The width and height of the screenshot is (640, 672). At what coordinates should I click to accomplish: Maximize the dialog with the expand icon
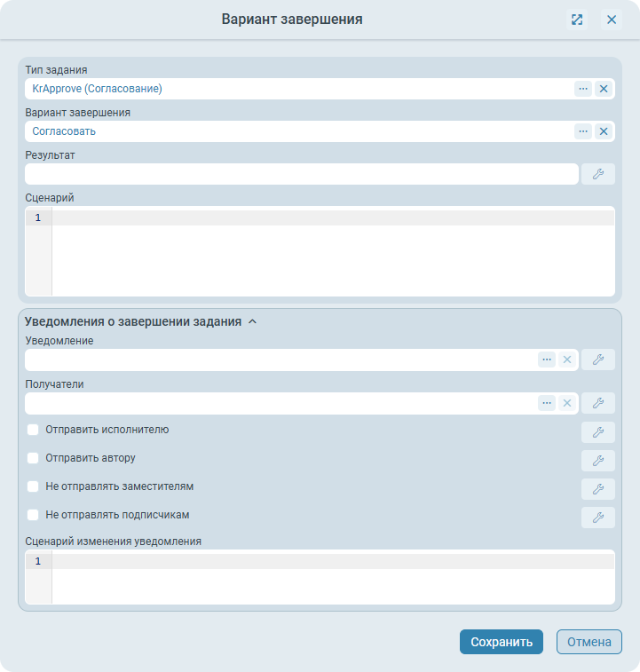pyautogui.click(x=577, y=20)
